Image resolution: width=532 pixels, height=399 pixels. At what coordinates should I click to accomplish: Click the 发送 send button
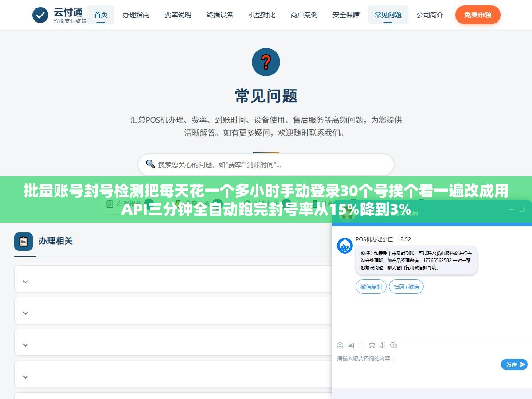514,364
